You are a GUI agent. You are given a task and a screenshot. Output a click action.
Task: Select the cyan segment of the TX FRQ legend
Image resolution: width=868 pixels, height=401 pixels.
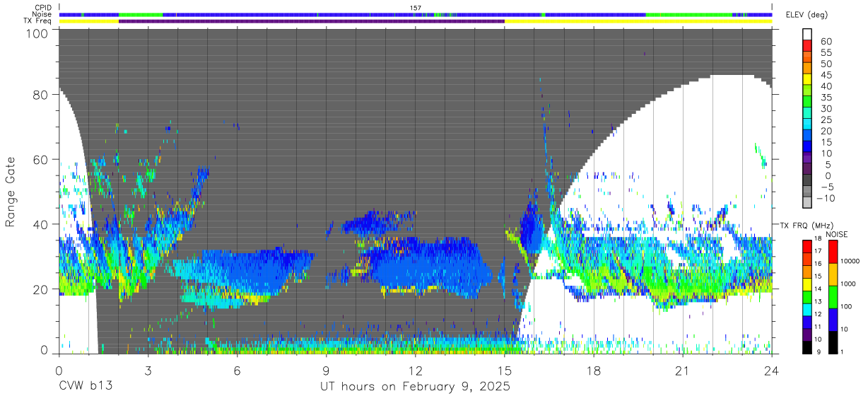click(807, 309)
